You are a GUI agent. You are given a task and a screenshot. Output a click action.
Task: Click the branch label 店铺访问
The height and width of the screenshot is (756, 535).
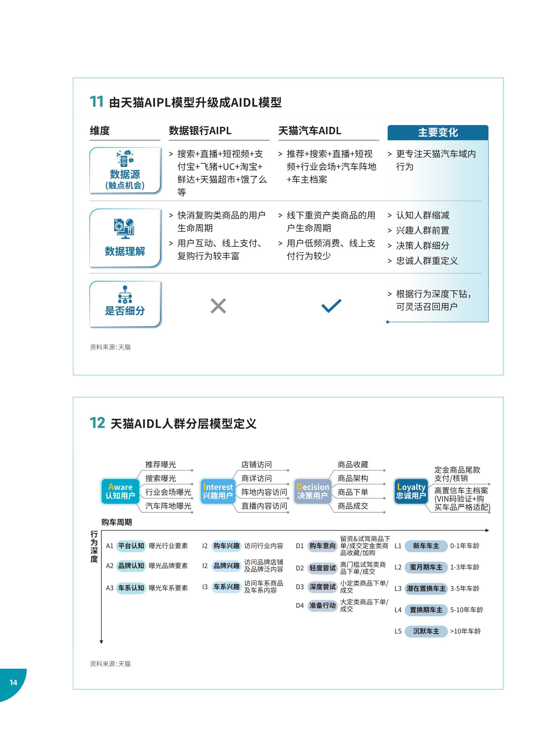pos(256,464)
